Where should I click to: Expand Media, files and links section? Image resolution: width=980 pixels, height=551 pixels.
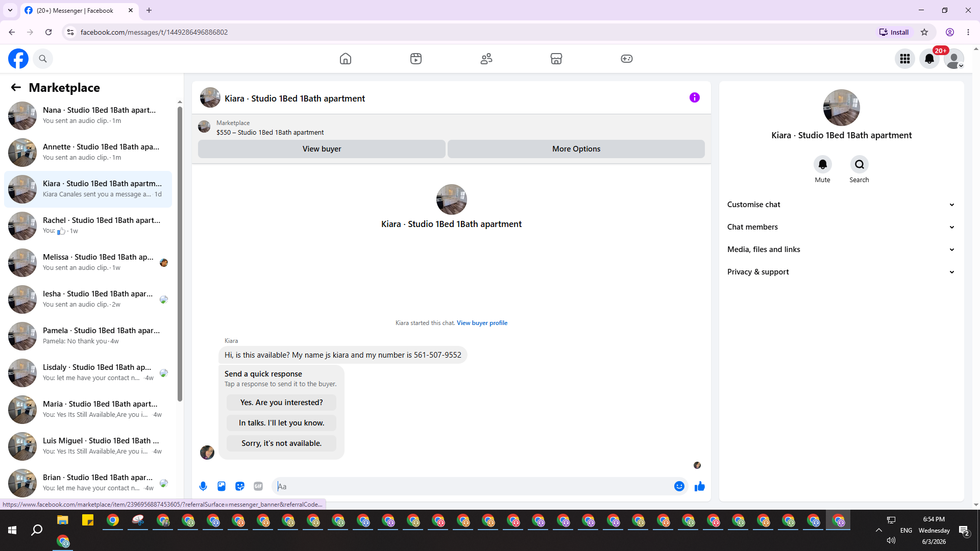(x=841, y=249)
